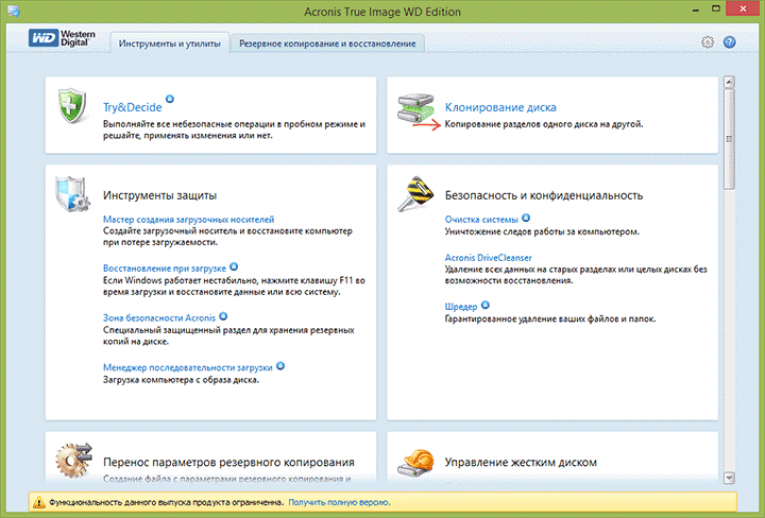Viewport: 765px width, 518px height.
Task: Open Зона безопасности Acronis link
Action: click(159, 318)
